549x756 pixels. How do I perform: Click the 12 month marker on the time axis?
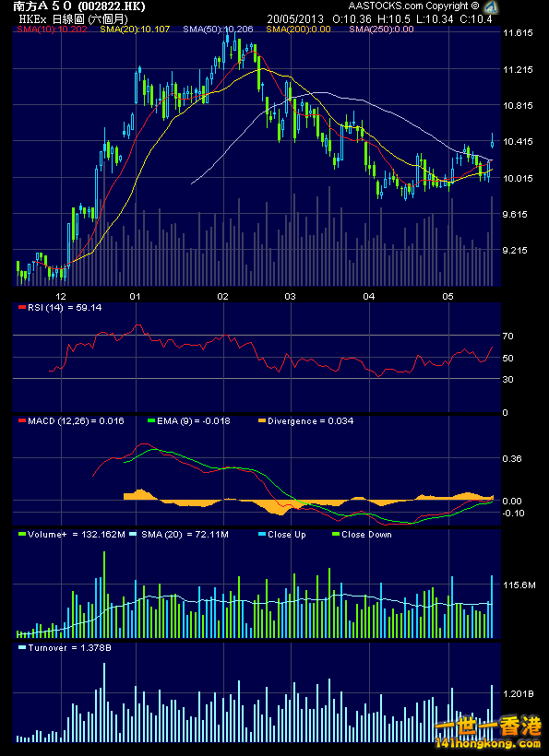tap(61, 296)
